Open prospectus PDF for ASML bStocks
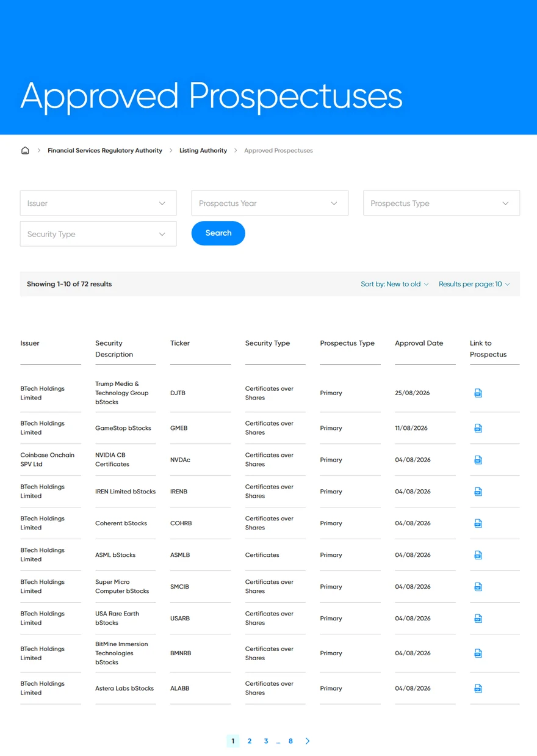This screenshot has height=756, width=537. pyautogui.click(x=478, y=555)
